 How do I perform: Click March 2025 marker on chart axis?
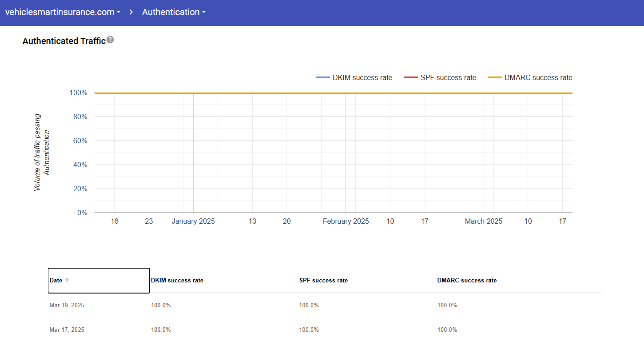point(483,221)
